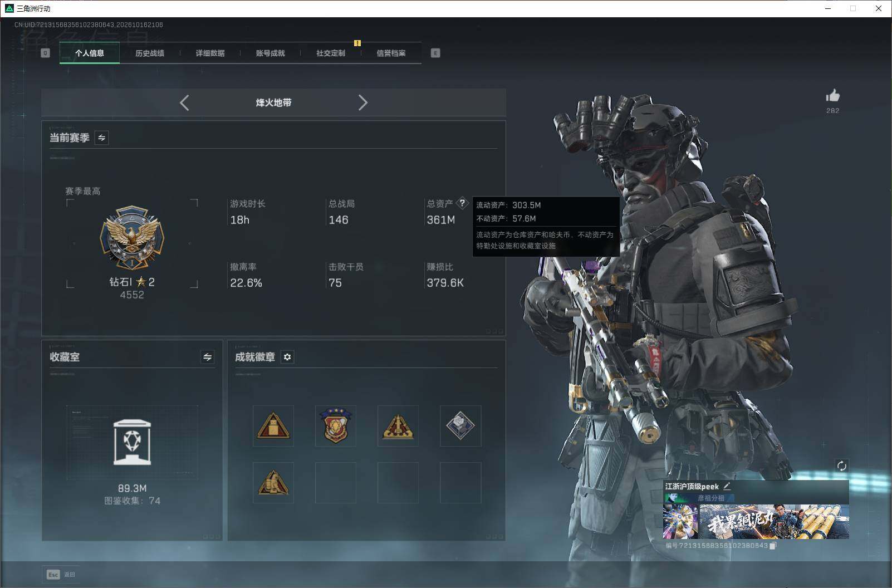Click the 总资产 value 361M
This screenshot has height=588, width=892.
click(x=441, y=220)
